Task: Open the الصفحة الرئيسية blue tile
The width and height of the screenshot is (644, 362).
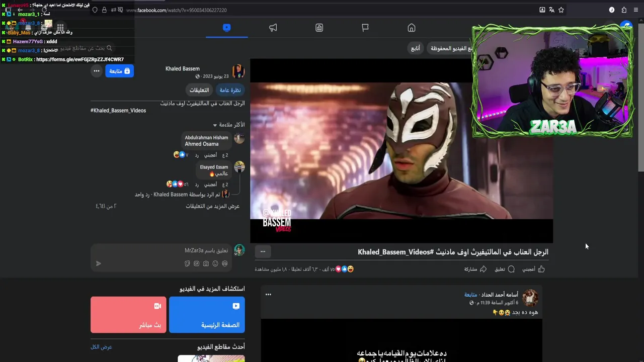Action: click(x=207, y=315)
